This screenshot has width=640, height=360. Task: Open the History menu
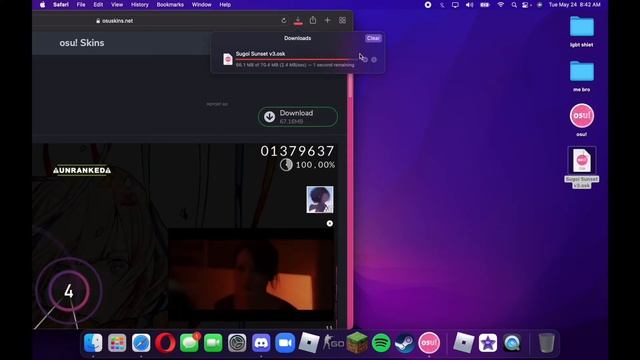[x=140, y=5]
